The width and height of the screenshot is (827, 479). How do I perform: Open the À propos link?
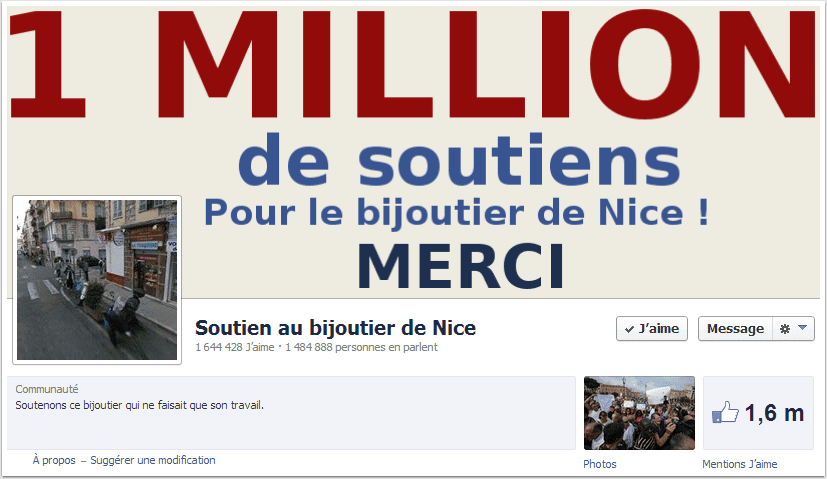[54, 460]
